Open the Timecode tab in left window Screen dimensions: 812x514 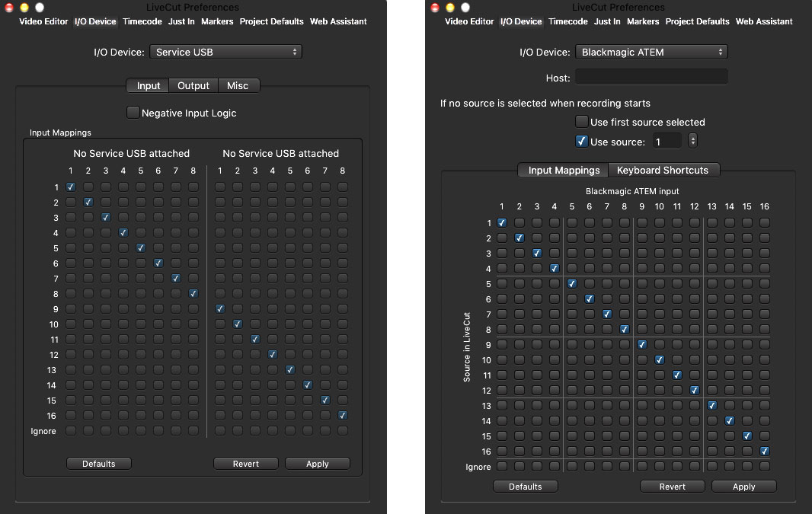[x=142, y=22]
